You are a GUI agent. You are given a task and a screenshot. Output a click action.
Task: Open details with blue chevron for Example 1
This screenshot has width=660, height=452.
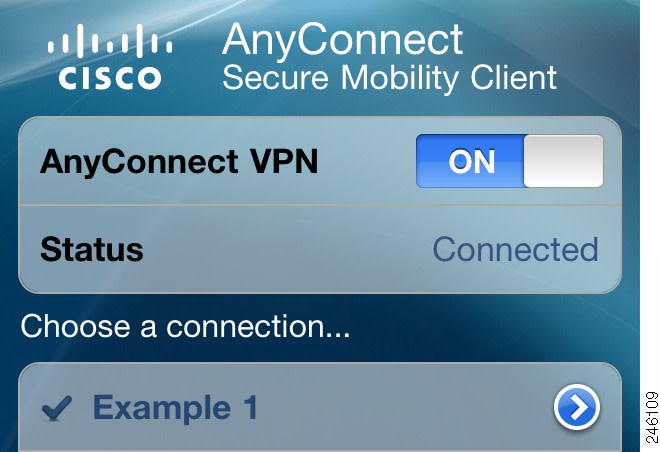point(577,407)
